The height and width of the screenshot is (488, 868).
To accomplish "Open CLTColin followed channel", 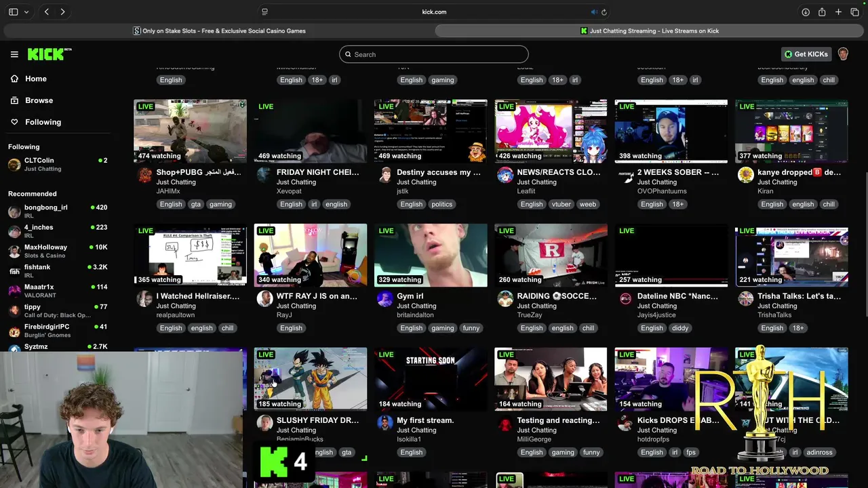I will coord(58,165).
